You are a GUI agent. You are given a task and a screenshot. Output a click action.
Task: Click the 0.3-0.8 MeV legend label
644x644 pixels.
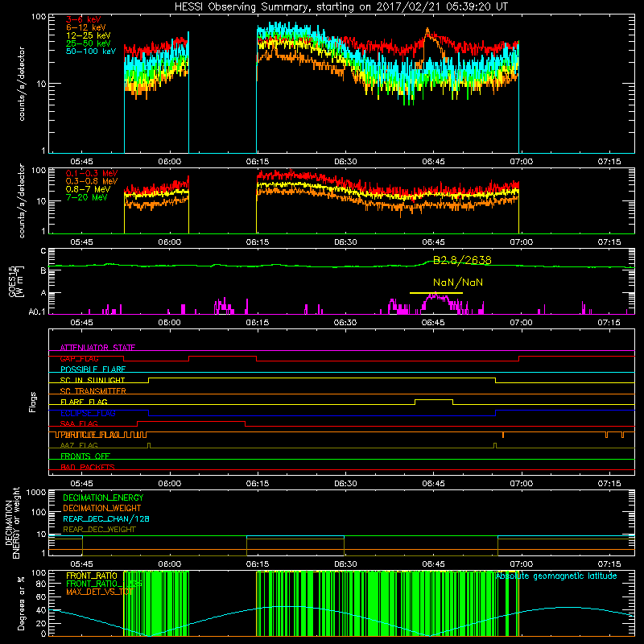[92, 181]
